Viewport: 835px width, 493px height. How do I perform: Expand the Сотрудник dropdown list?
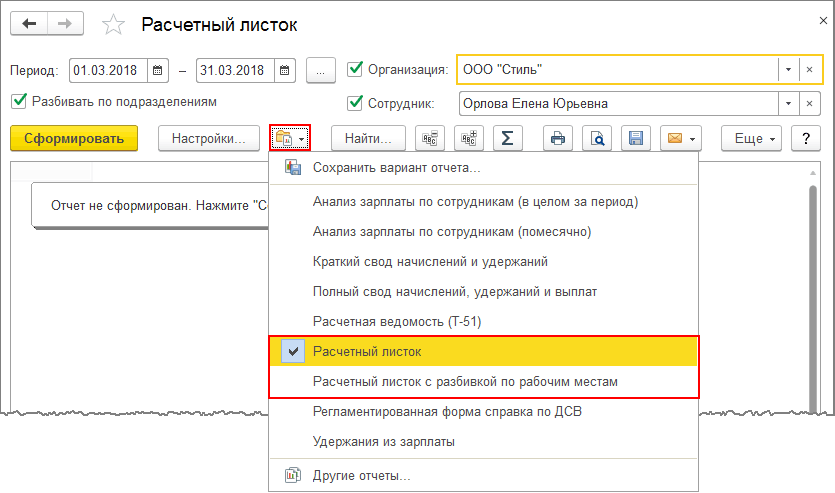[x=788, y=104]
